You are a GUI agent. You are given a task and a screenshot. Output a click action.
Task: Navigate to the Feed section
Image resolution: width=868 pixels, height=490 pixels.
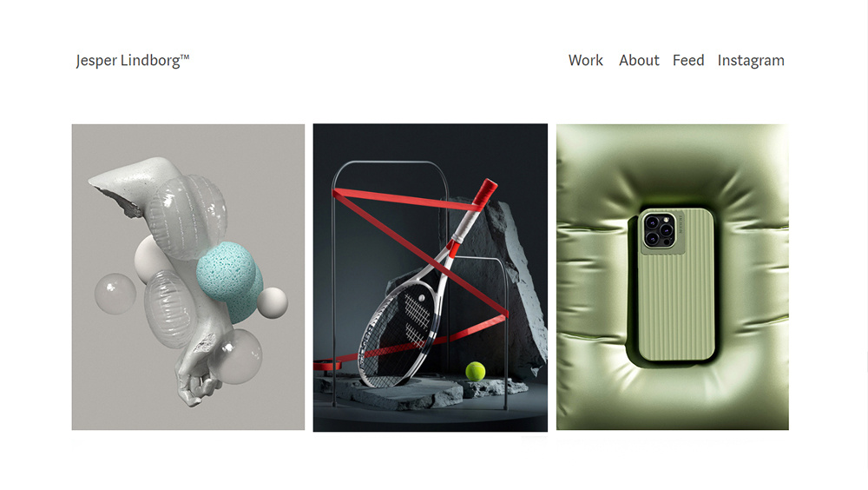688,61
